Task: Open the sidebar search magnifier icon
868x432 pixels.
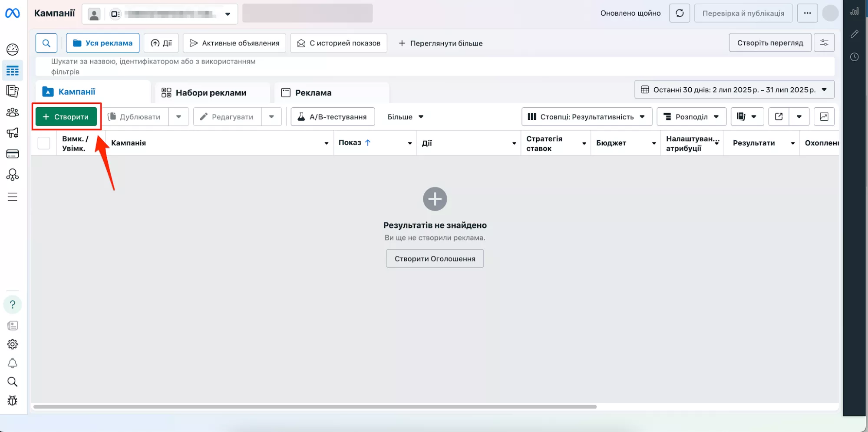Action: (x=13, y=382)
